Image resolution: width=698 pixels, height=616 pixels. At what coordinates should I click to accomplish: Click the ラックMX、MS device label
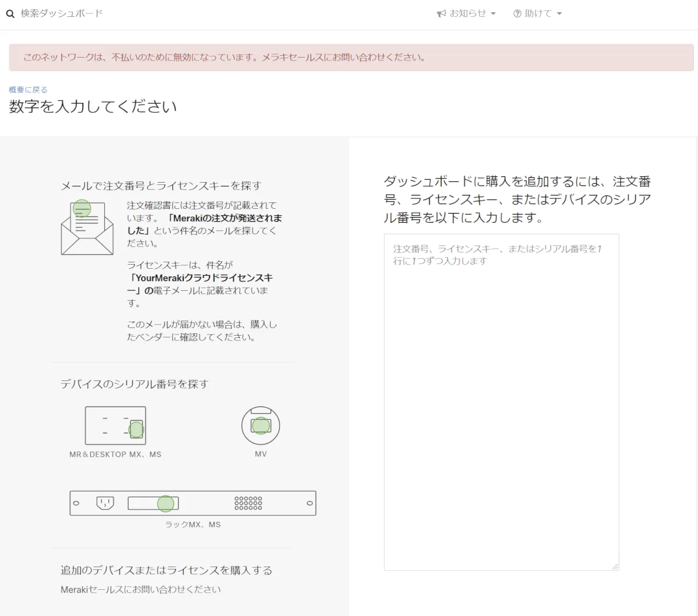(x=193, y=525)
